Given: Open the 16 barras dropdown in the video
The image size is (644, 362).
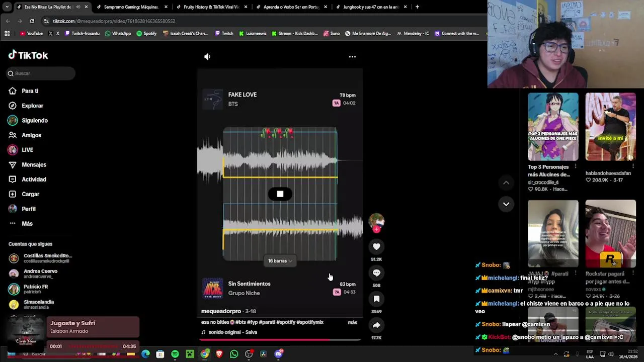Looking at the screenshot, I should tap(280, 261).
